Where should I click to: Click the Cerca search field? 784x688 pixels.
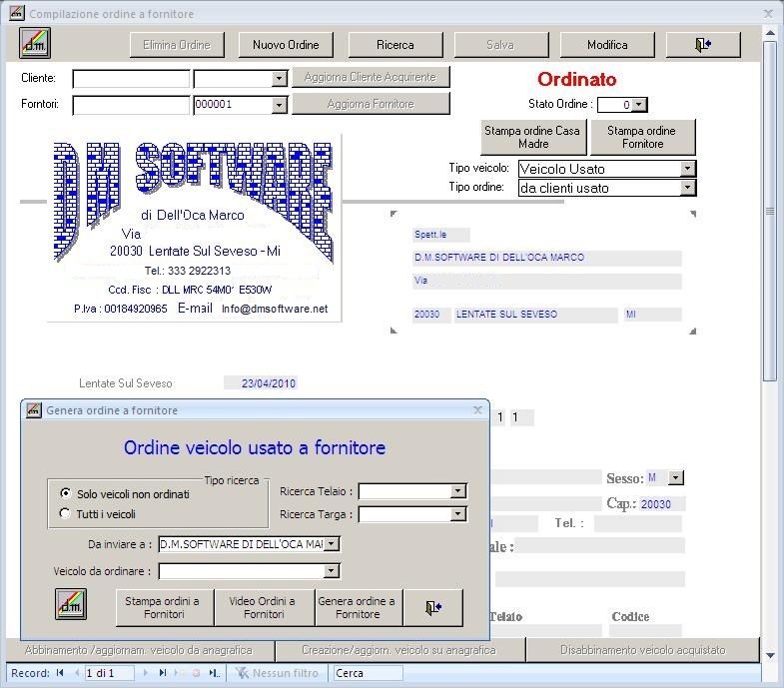coord(368,673)
